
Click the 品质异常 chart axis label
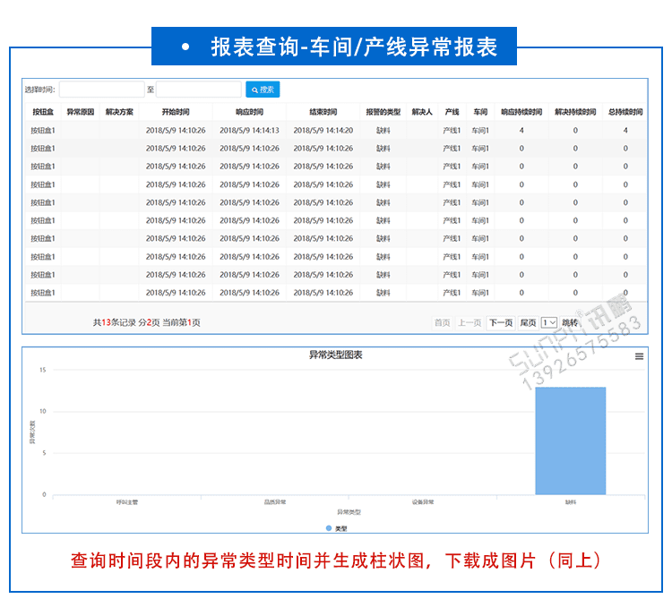point(275,502)
